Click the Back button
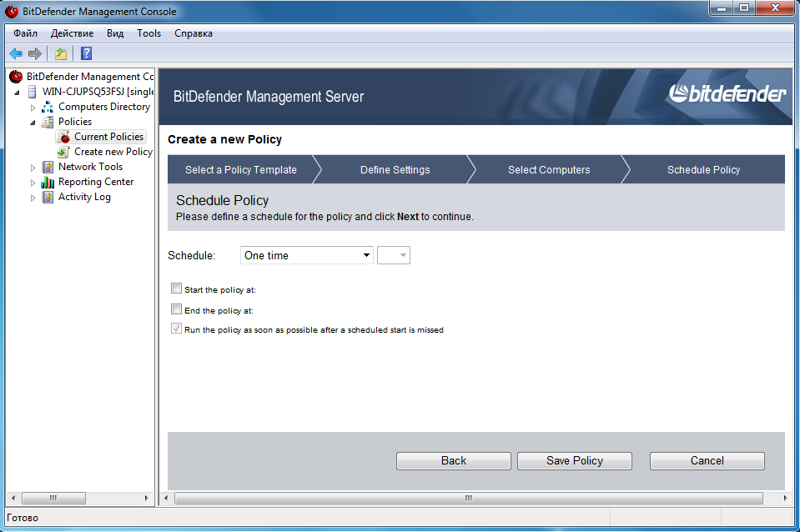This screenshot has width=800, height=532. (x=454, y=460)
